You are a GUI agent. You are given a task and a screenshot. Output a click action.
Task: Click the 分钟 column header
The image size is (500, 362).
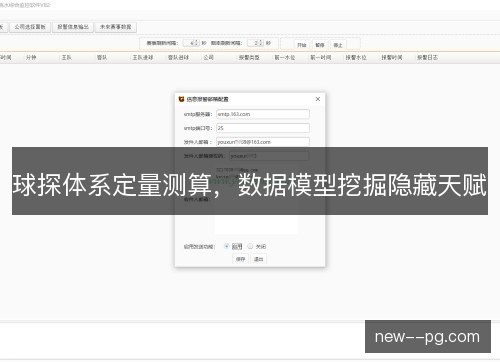pyautogui.click(x=31, y=57)
